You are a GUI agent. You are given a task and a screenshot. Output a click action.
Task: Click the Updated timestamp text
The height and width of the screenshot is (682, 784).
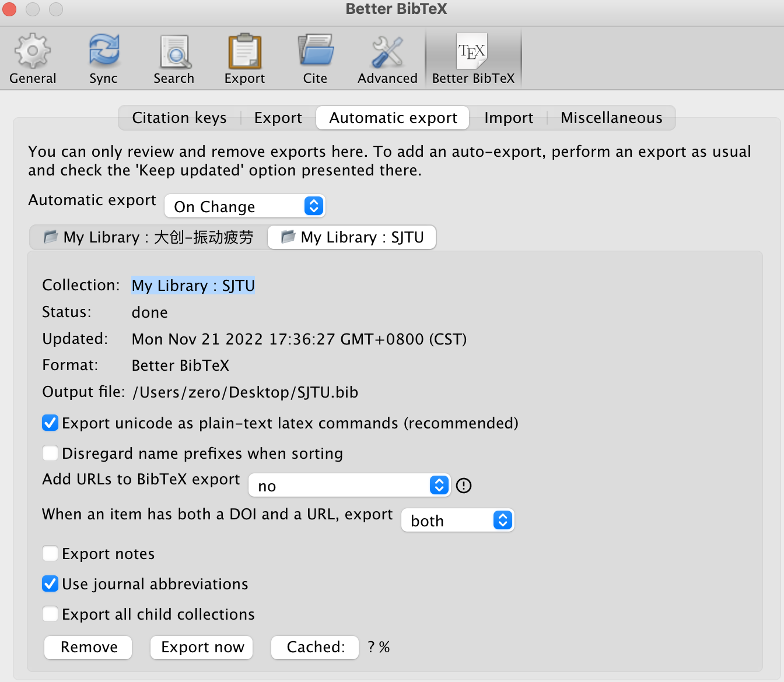tap(299, 339)
